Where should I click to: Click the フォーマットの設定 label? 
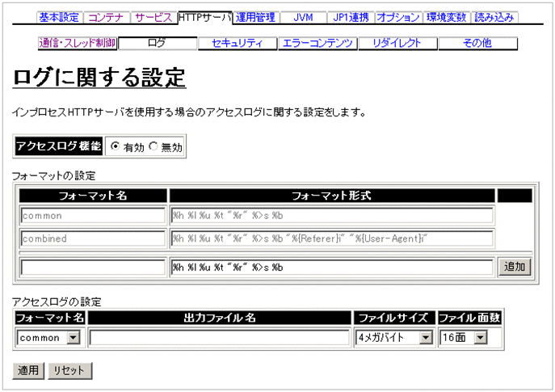(x=54, y=175)
